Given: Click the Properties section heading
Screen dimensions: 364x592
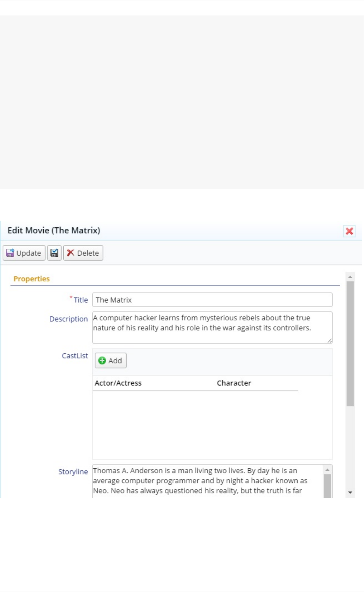Looking at the screenshot, I should (32, 279).
